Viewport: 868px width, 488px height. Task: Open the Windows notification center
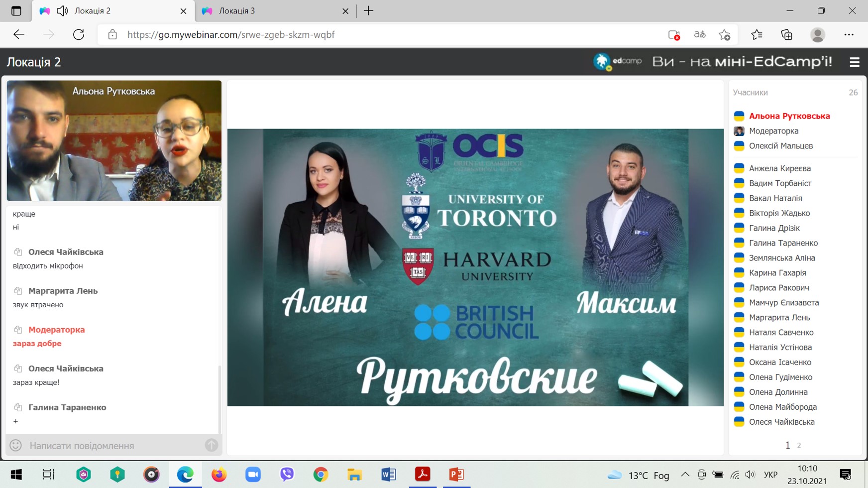(x=845, y=475)
